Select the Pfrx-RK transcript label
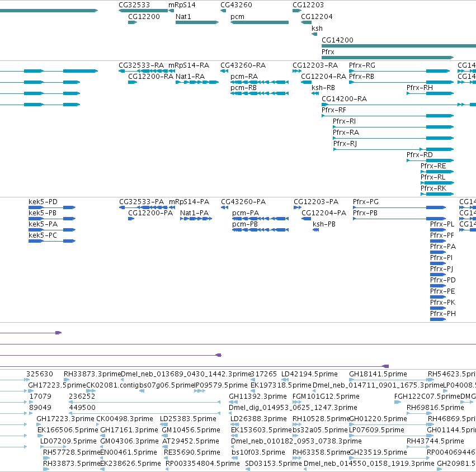476x472 pixels. click(433, 188)
